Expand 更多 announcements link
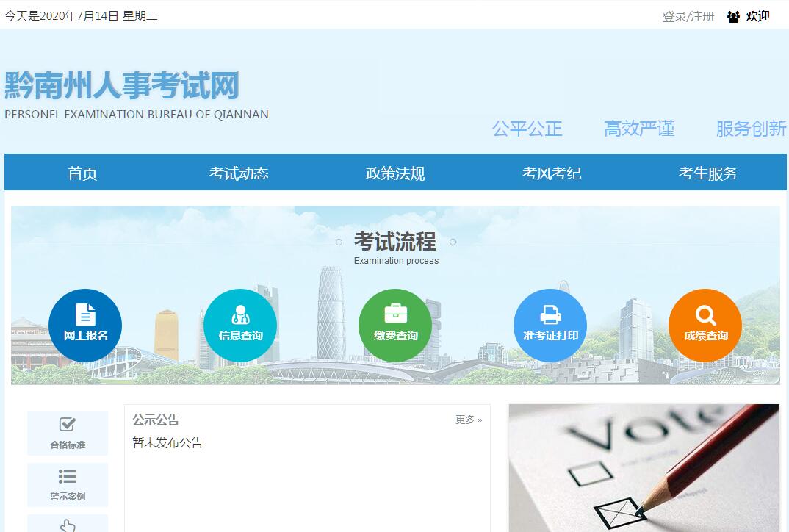The image size is (789, 532). point(468,420)
